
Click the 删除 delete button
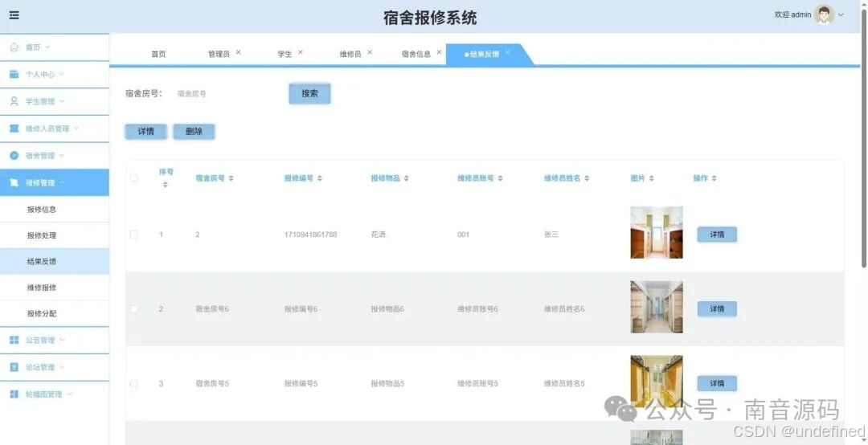194,131
